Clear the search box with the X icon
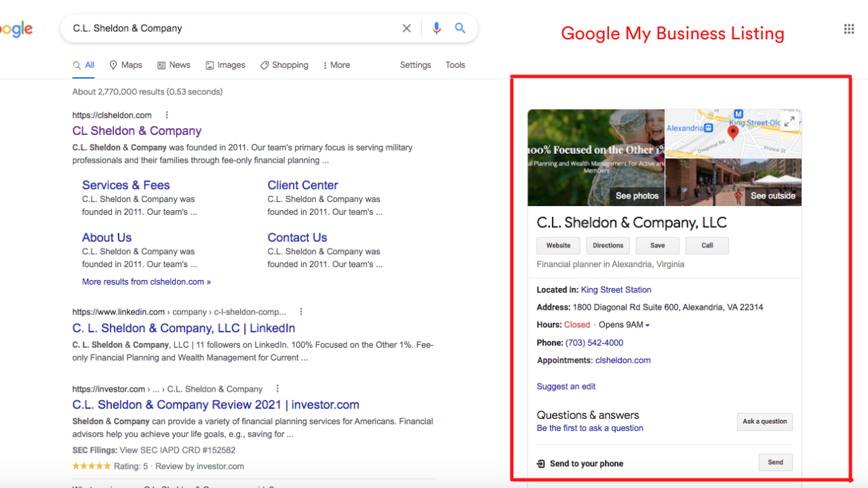 pyautogui.click(x=406, y=28)
